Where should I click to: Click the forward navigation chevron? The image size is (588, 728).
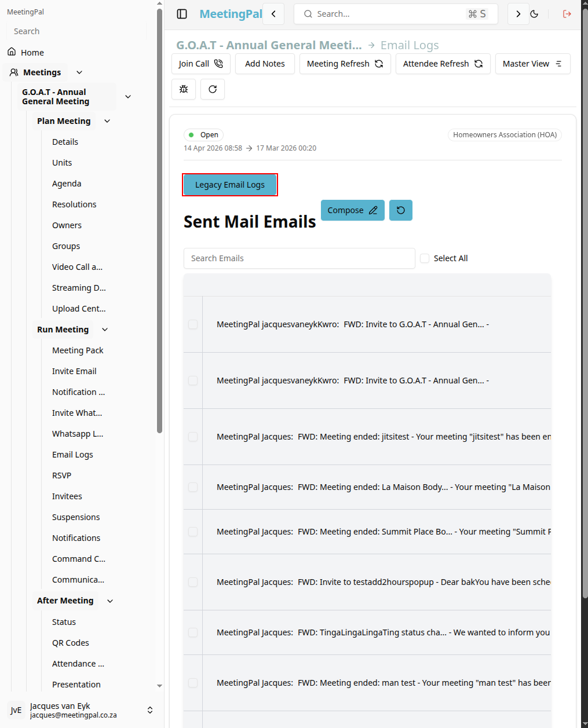point(518,14)
